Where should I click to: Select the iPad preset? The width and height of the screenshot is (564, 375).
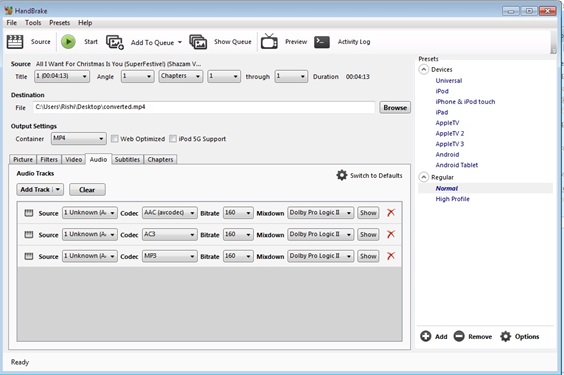[442, 112]
